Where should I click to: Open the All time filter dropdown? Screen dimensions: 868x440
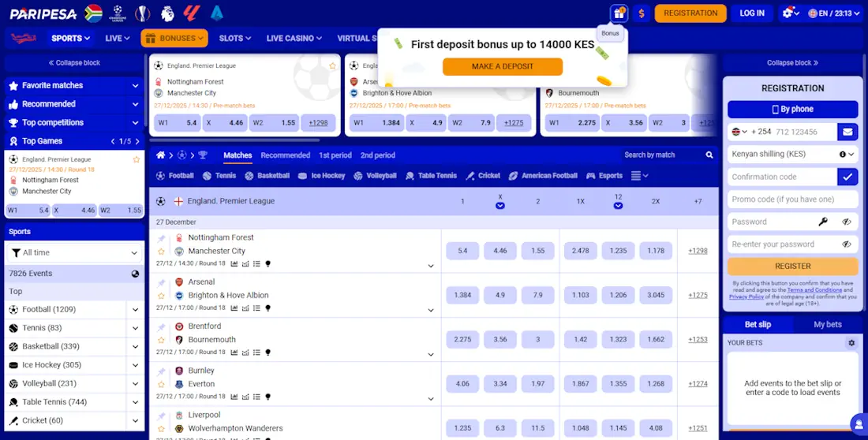74,253
